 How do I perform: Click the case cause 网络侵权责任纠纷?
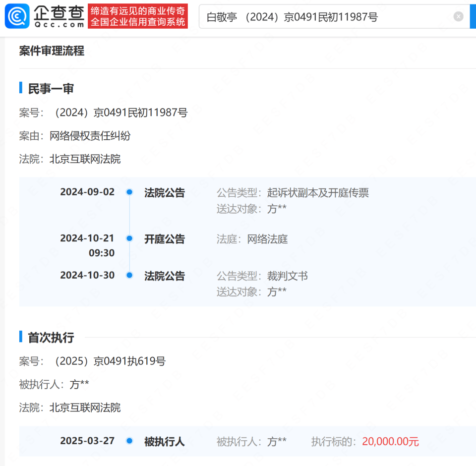[x=90, y=136]
